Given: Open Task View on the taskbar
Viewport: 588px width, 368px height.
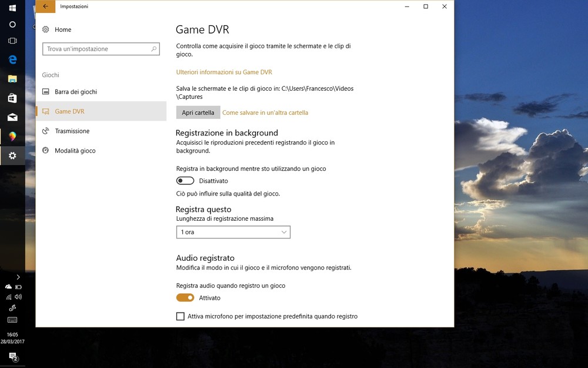Looking at the screenshot, I should (12, 41).
